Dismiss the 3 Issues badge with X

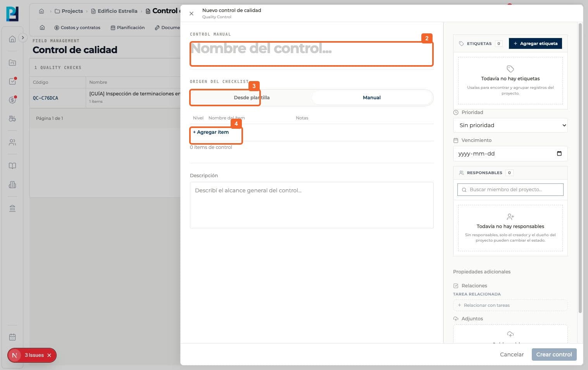49,355
